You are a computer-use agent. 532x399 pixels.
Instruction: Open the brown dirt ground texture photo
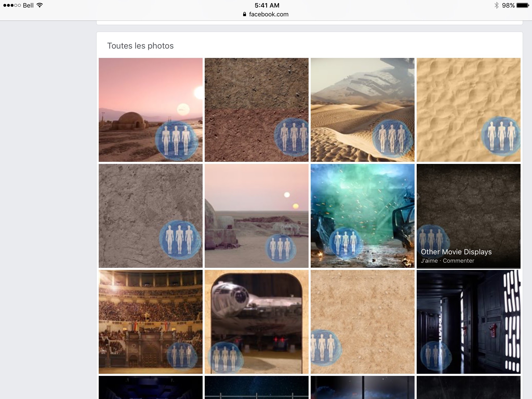257,110
